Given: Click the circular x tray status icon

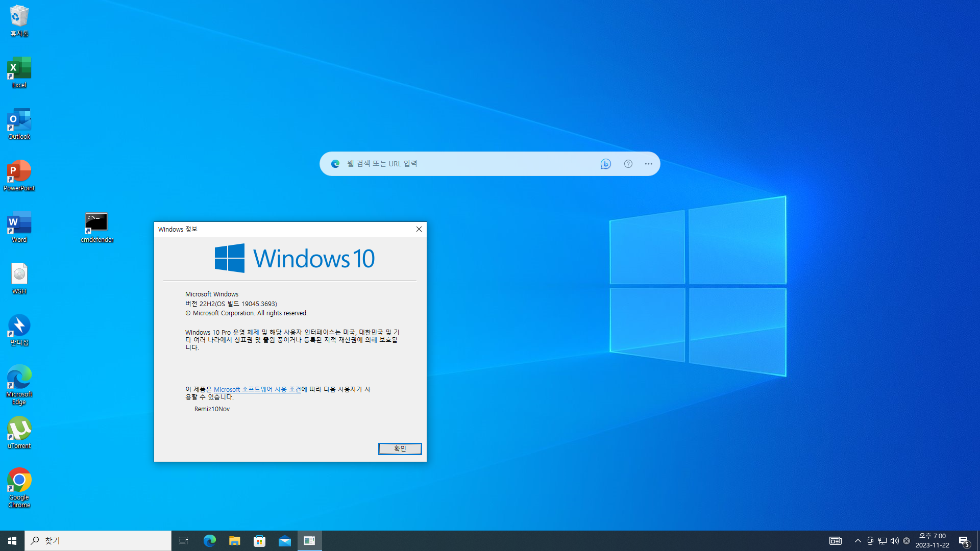Looking at the screenshot, I should [906, 541].
